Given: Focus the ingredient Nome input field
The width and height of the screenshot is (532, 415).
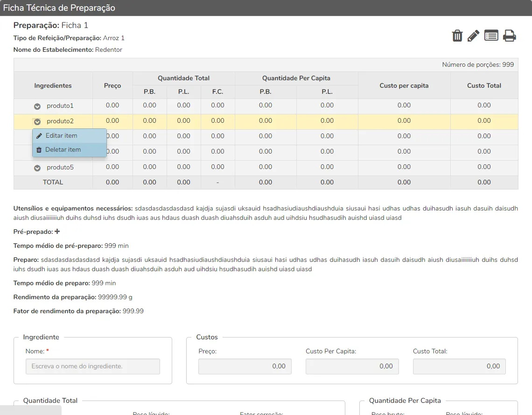Looking at the screenshot, I should click(93, 366).
